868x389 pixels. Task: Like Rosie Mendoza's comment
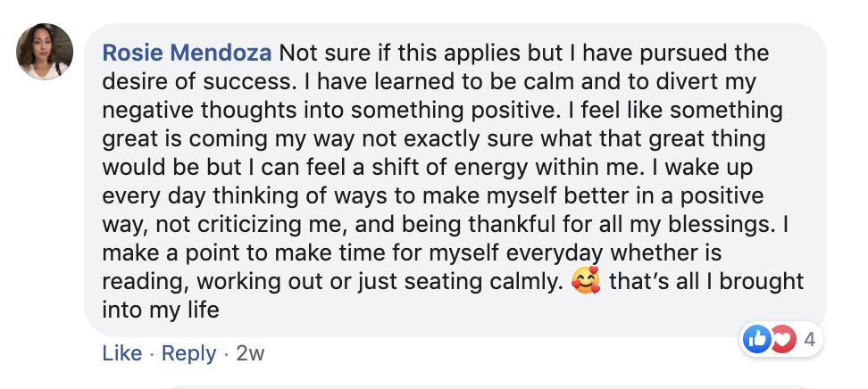pyautogui.click(x=122, y=353)
